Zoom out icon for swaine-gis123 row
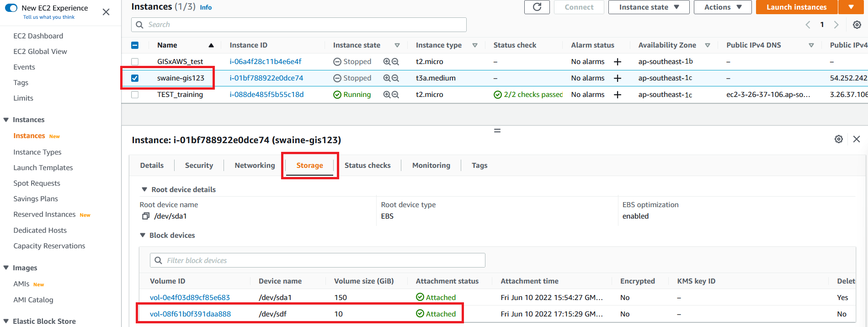 click(395, 78)
